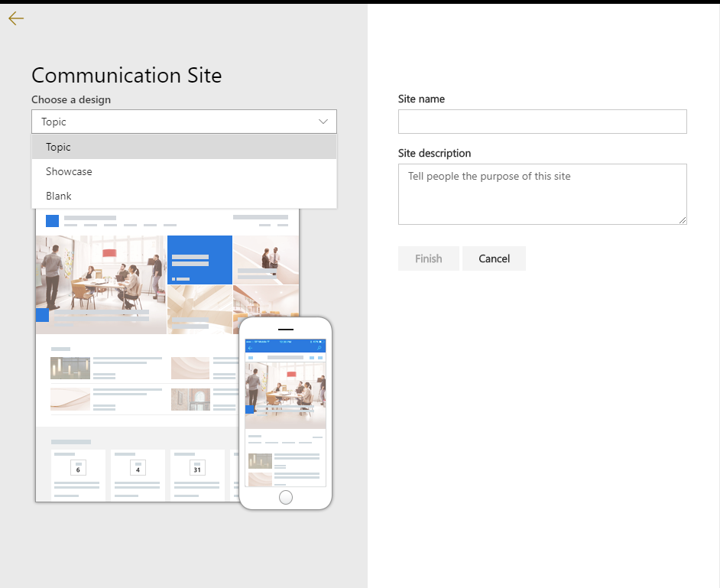Image resolution: width=720 pixels, height=588 pixels.
Task: Click the search icon in the phone preview
Action: coord(319,348)
